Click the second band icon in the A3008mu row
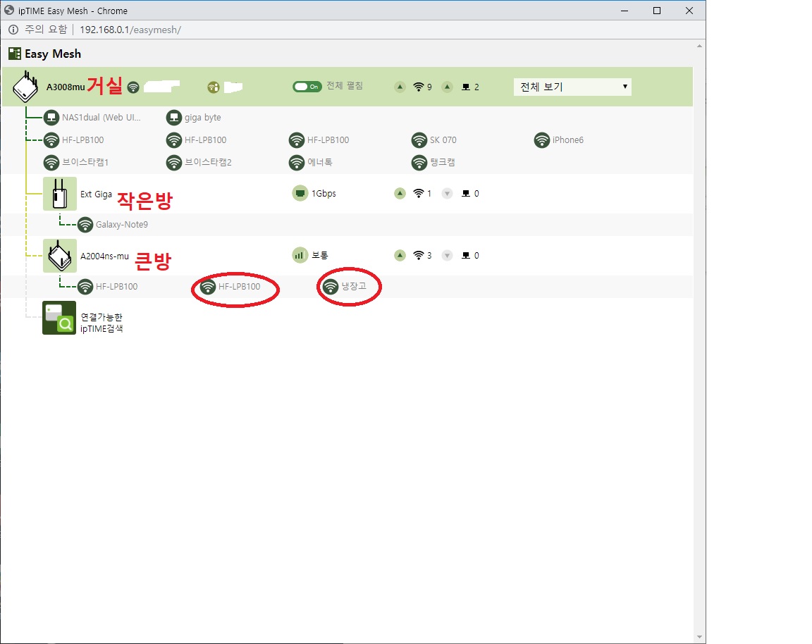The height and width of the screenshot is (644, 812). pos(214,87)
